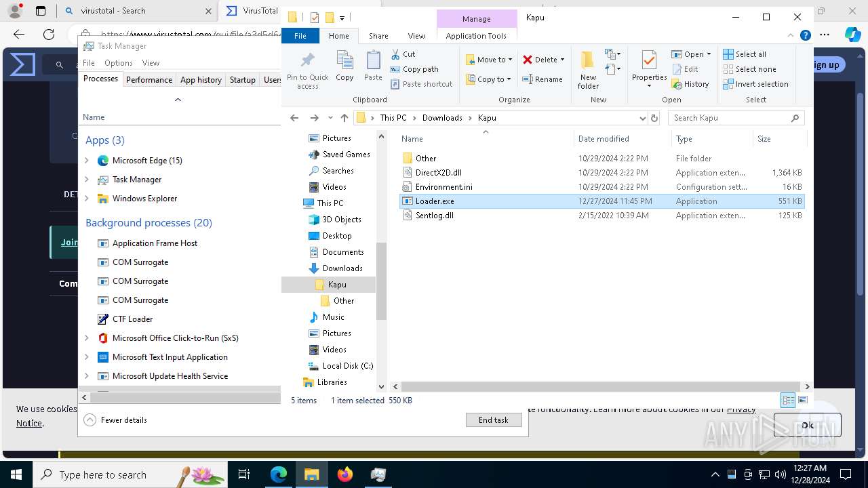Open the App history tab

tap(201, 80)
